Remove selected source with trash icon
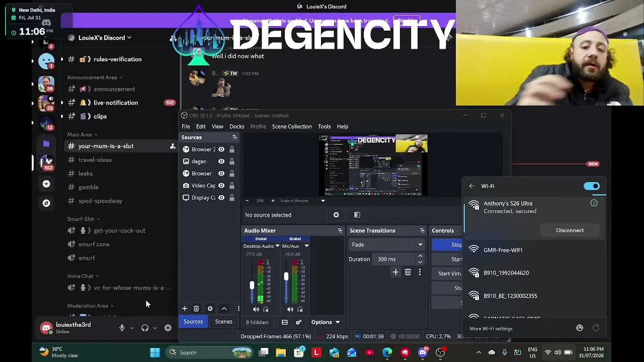The height and width of the screenshot is (362, 644). [x=196, y=309]
